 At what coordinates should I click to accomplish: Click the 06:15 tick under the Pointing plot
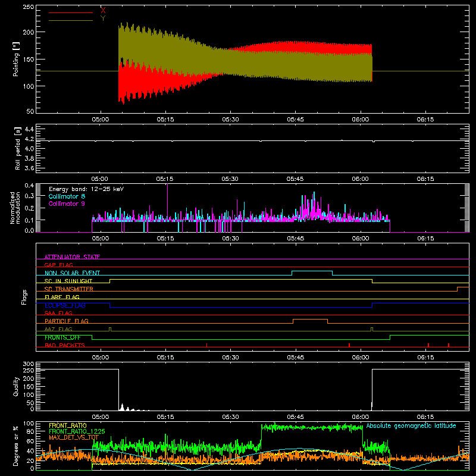425,120
